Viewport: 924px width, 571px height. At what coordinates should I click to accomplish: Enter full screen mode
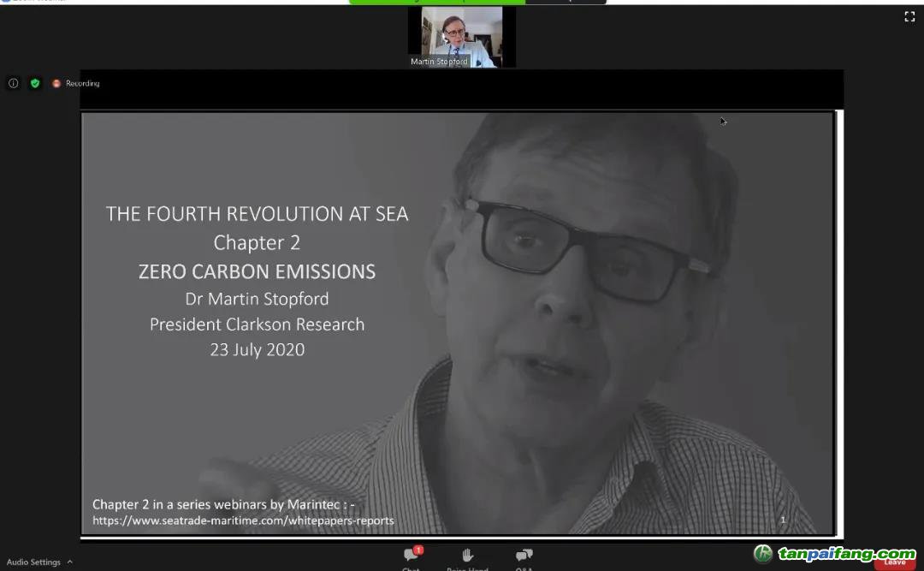pos(909,16)
